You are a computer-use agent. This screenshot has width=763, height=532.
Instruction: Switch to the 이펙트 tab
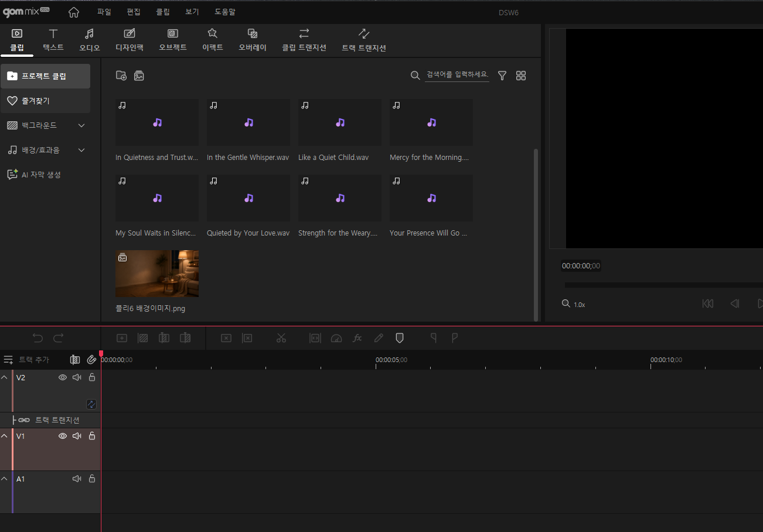[x=213, y=40]
